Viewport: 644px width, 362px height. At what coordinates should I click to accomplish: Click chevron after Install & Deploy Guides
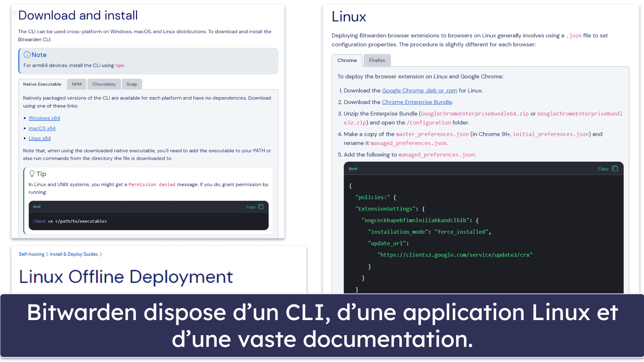click(x=101, y=254)
